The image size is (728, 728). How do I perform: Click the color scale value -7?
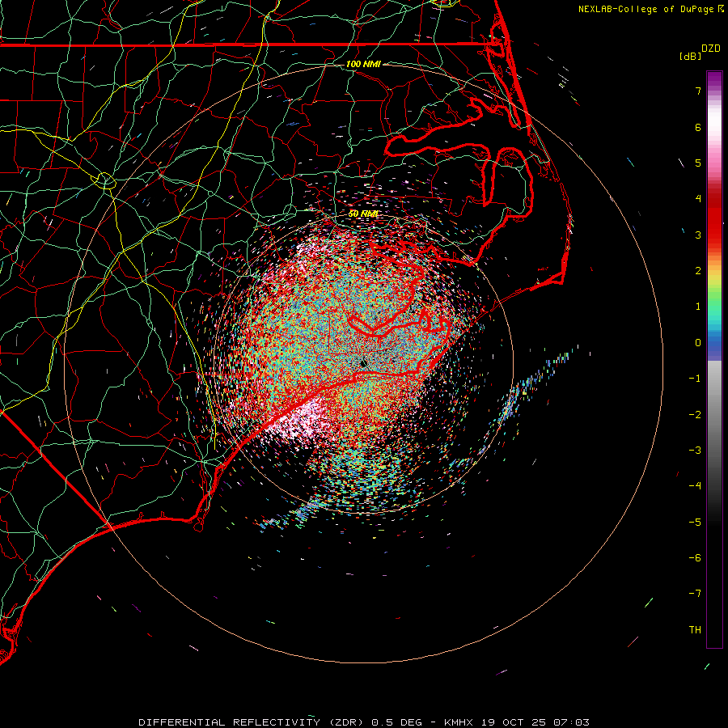click(695, 594)
